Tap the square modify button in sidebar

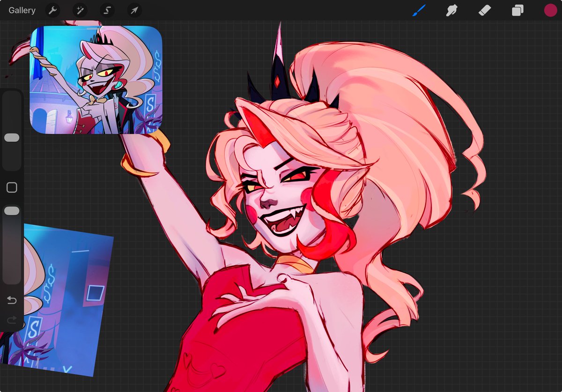12,188
